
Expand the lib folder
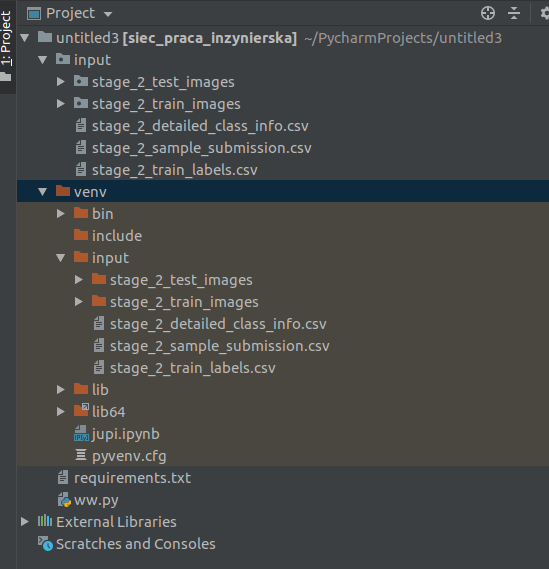61,389
